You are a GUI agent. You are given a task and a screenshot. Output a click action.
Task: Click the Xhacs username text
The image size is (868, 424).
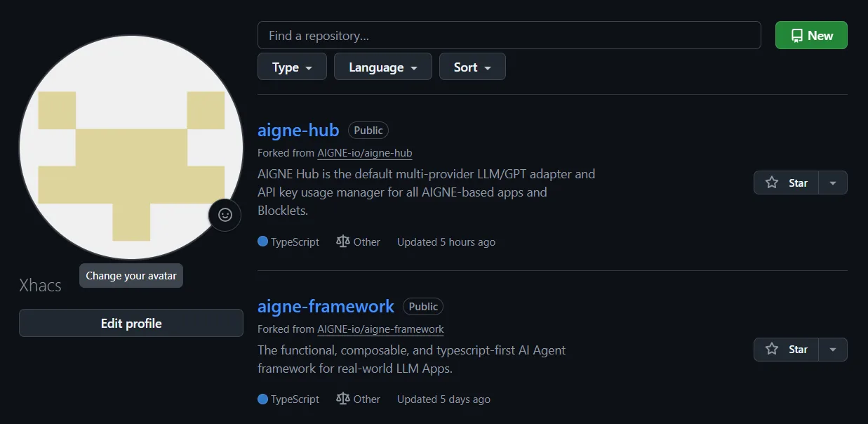point(40,285)
